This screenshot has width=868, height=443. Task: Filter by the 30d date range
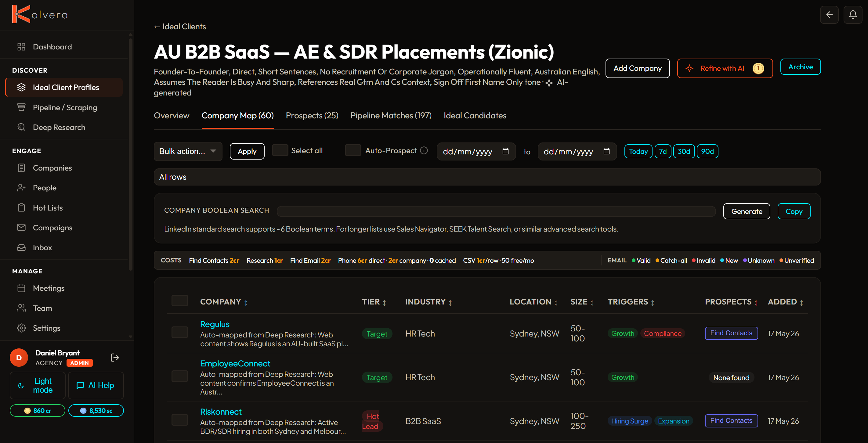(684, 151)
